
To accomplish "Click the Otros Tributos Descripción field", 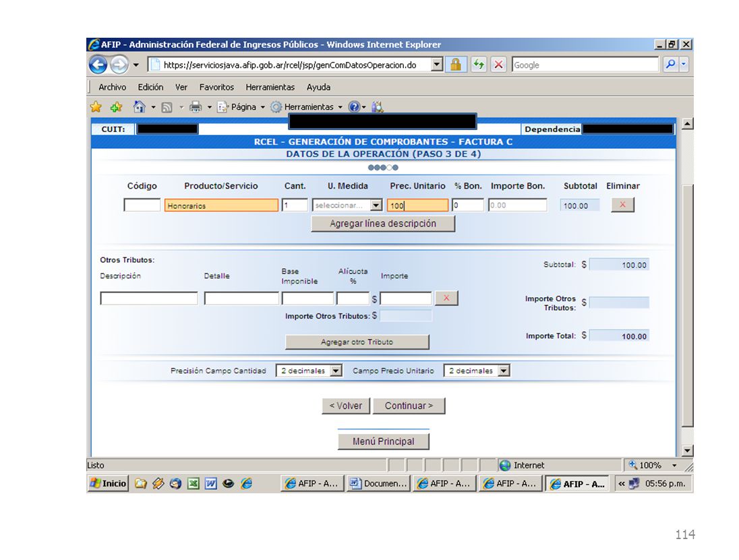I will click(149, 298).
